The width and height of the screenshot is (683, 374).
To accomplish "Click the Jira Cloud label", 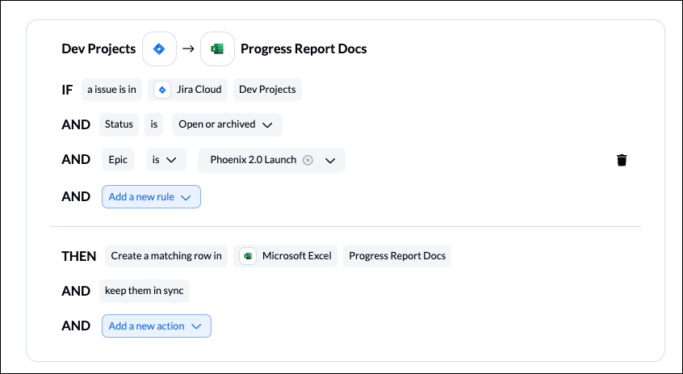I will (199, 90).
